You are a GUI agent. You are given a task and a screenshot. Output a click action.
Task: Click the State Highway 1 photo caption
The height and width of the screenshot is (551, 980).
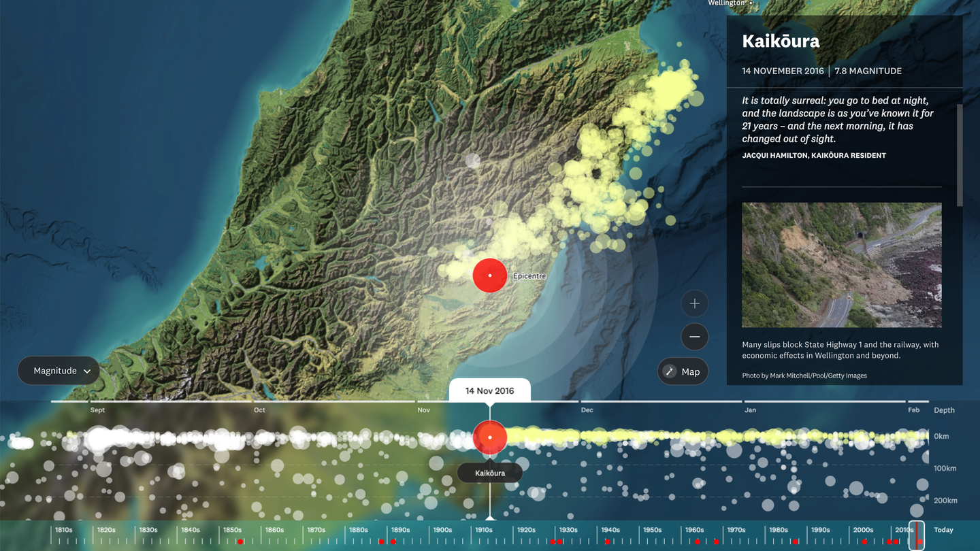click(840, 350)
